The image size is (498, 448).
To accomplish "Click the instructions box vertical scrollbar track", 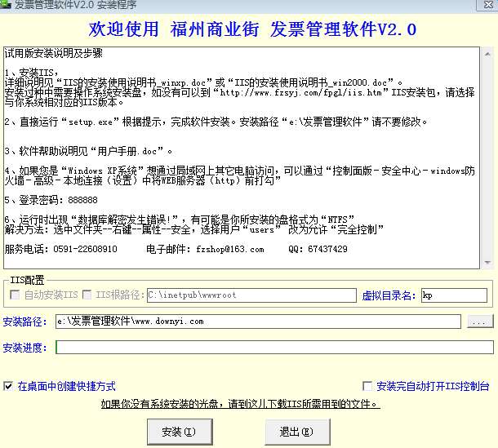I will point(487,158).
